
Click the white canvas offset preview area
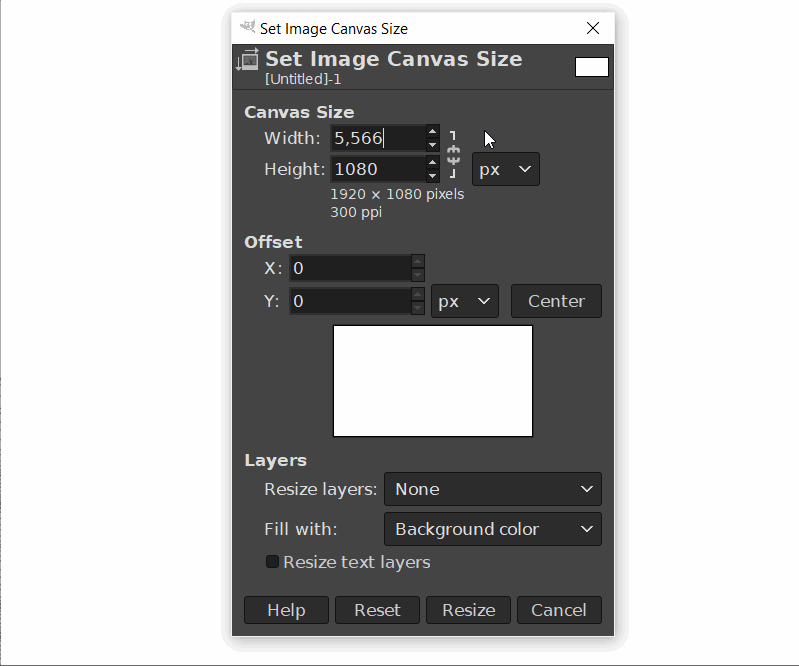[x=433, y=381]
